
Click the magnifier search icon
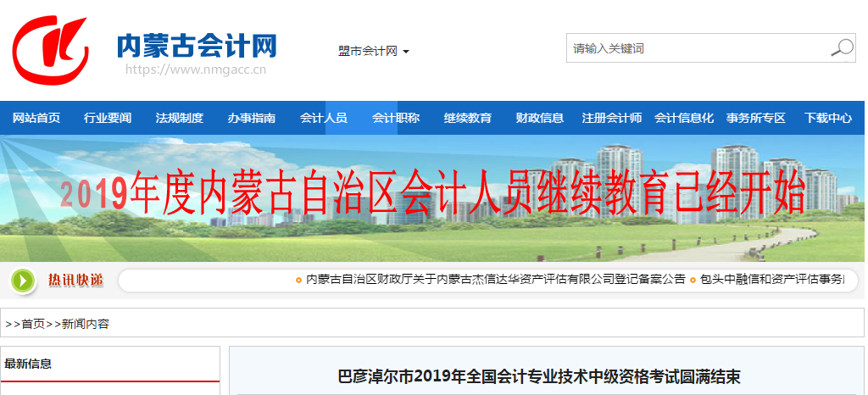point(841,48)
